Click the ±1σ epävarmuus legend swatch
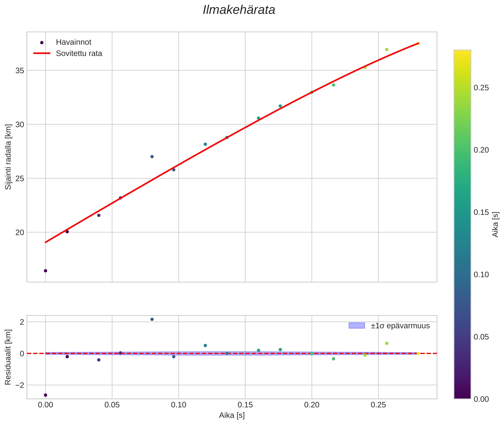The image size is (504, 424). click(357, 326)
